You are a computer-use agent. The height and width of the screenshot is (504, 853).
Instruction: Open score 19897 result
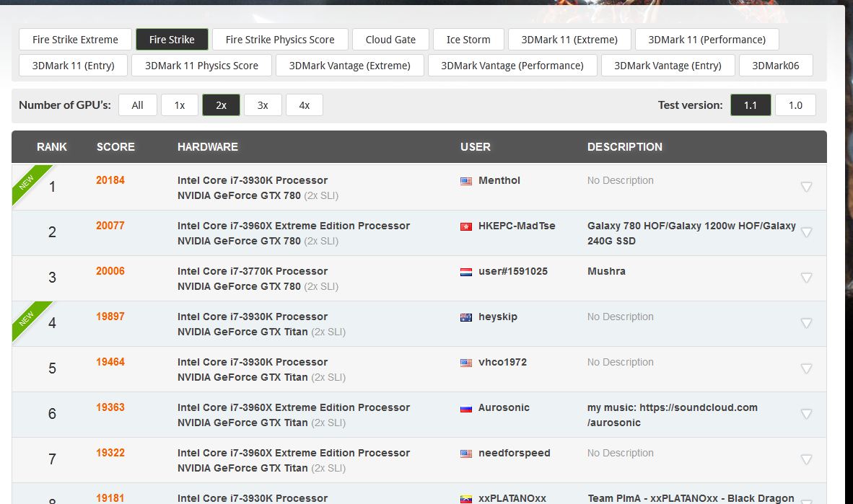(110, 317)
